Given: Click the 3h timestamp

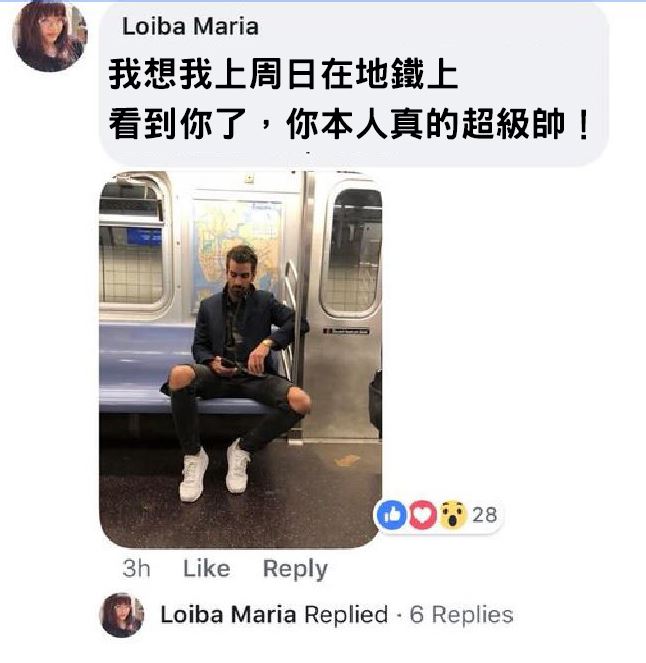Looking at the screenshot, I should (136, 568).
